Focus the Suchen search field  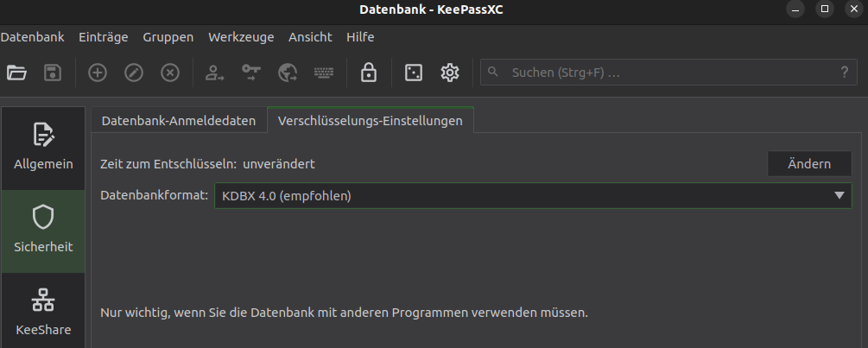pos(670,72)
